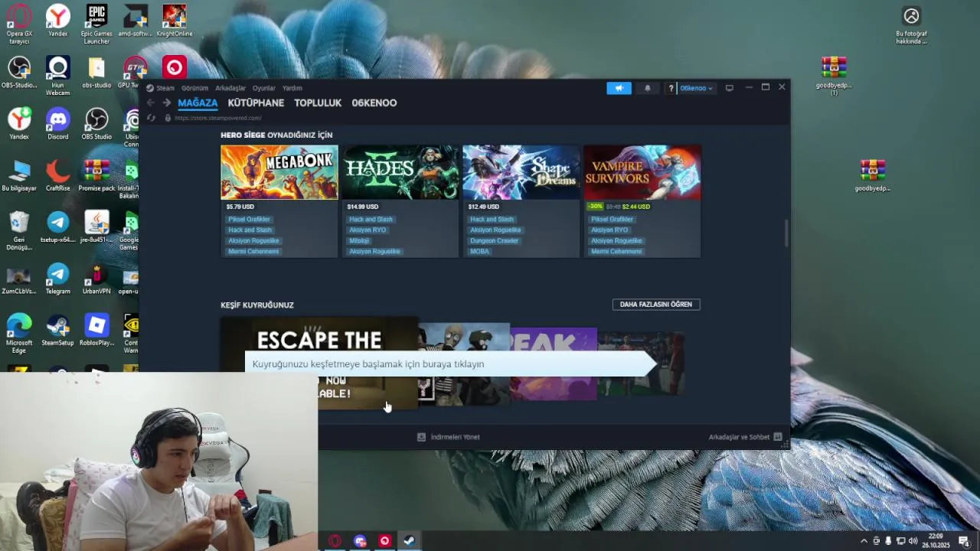Expand 06kenoo account dropdown

click(696, 88)
